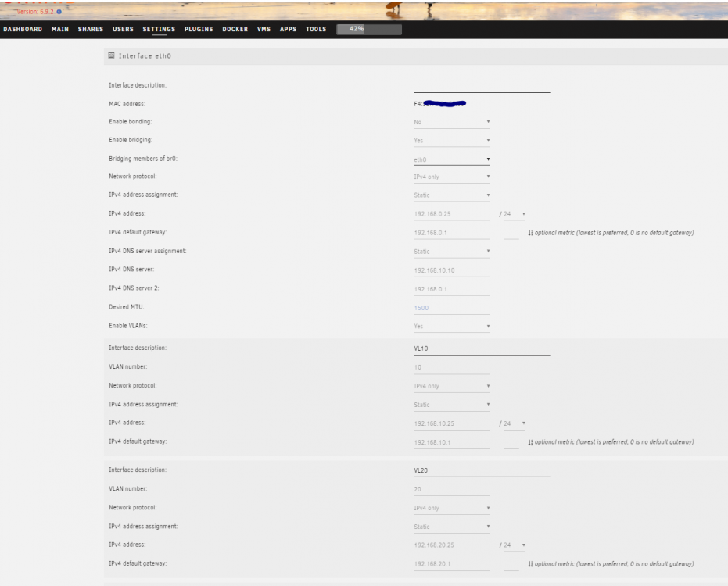This screenshot has height=586, width=728.
Task: Click the Version 6.9.2 text
Action: tap(35, 12)
